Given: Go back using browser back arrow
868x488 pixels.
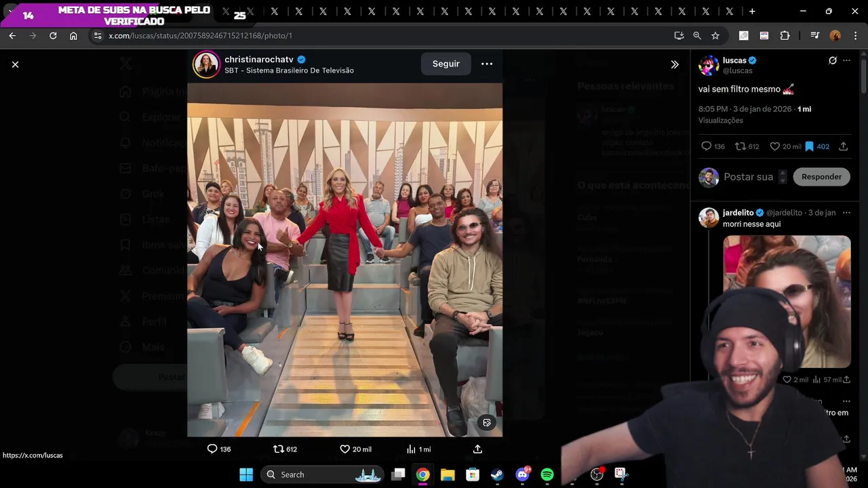Looking at the screenshot, I should [x=12, y=35].
